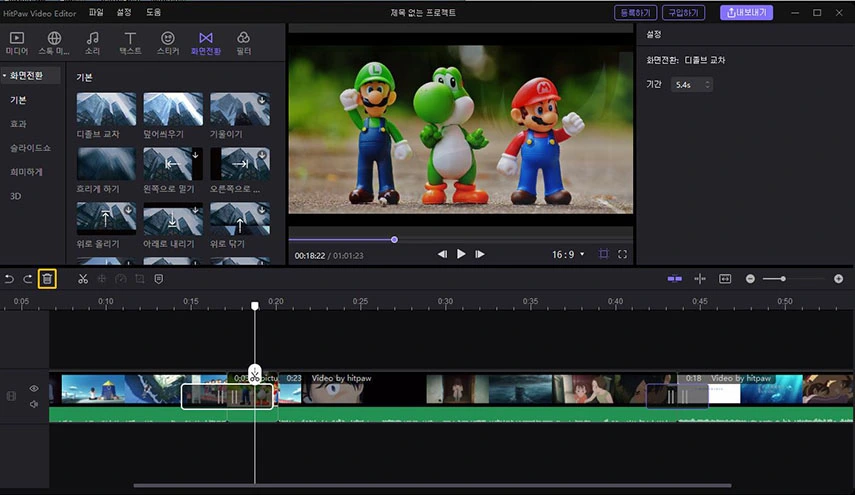Click the split-at-playhead alignment icon
The height and width of the screenshot is (495, 855).
coord(700,279)
